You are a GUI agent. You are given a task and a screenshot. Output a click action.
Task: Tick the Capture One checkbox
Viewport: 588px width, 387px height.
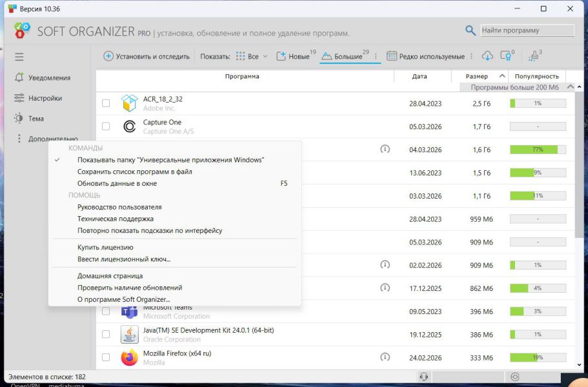106,126
